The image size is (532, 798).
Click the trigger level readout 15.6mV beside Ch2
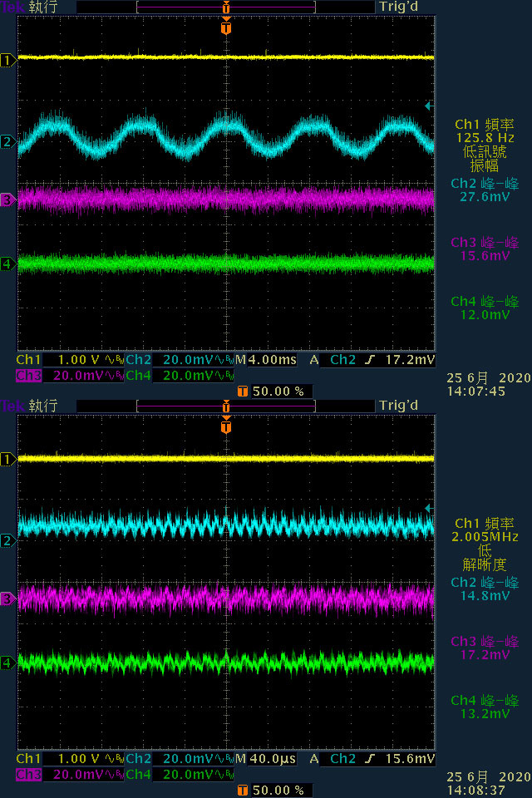(410, 759)
